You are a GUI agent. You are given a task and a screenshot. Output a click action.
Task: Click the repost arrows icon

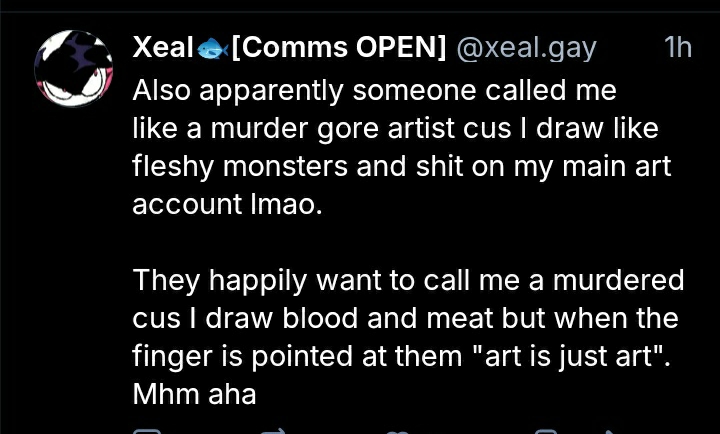[272, 430]
